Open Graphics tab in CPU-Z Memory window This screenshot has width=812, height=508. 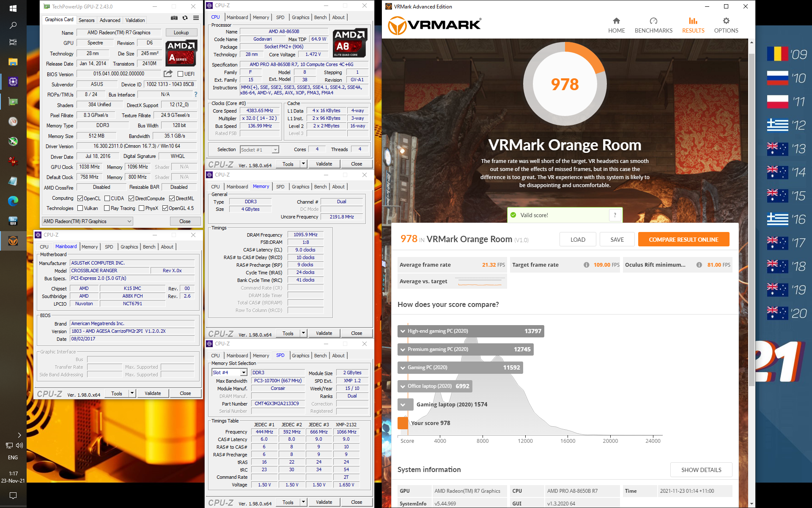click(301, 187)
